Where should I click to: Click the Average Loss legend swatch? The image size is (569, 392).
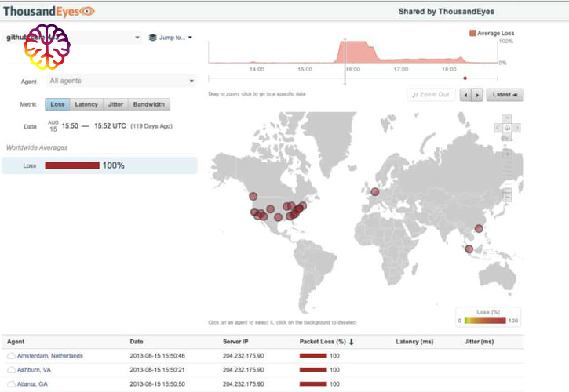(472, 33)
